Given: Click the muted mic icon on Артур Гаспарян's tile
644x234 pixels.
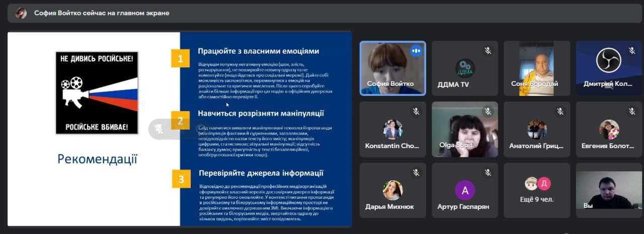Looking at the screenshot, I should (x=488, y=173).
